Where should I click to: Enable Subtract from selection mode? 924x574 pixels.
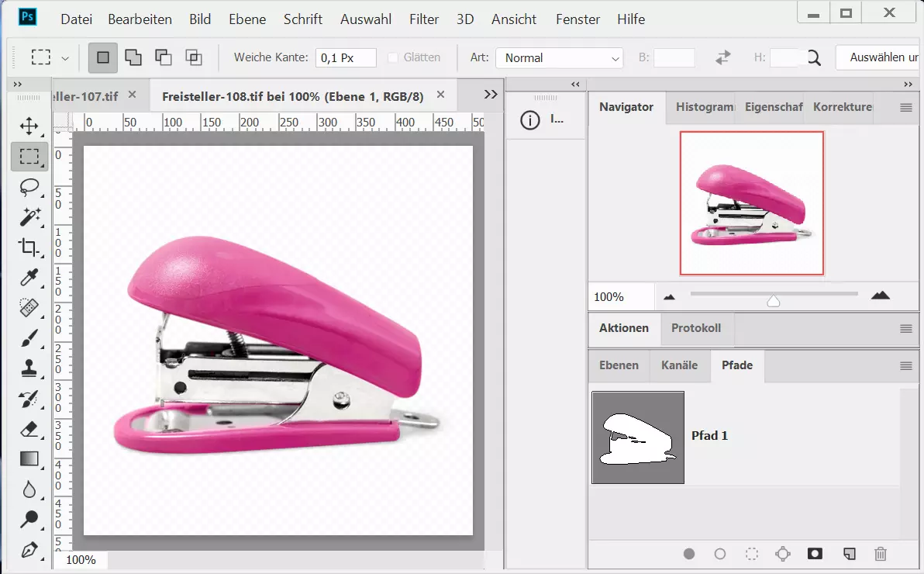pos(163,57)
